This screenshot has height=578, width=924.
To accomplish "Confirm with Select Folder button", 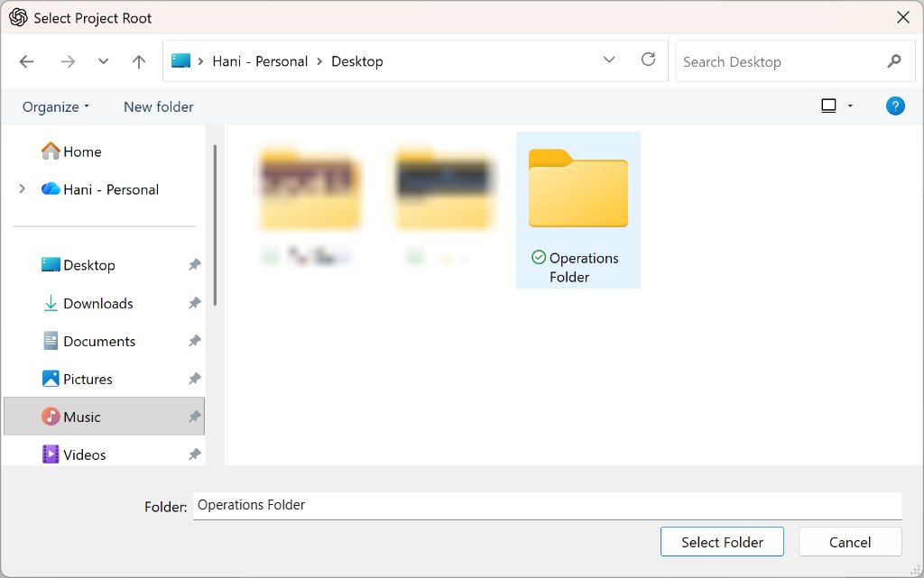I will pos(722,542).
